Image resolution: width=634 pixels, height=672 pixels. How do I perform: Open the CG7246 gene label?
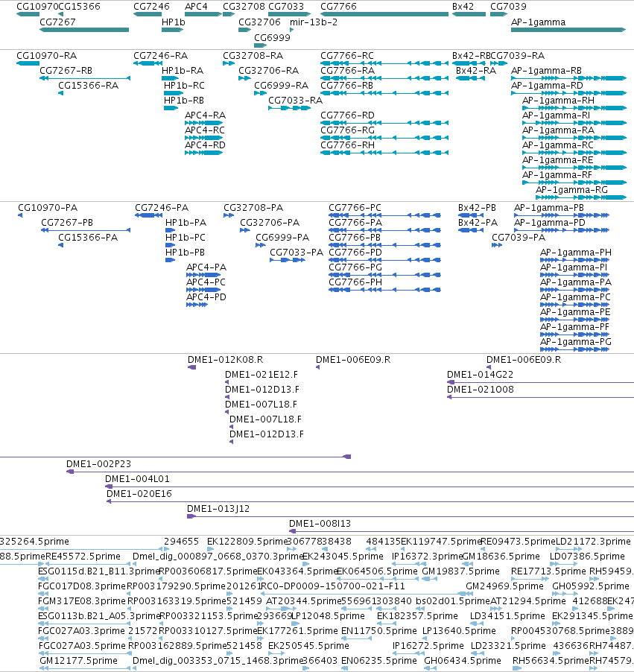click(151, 7)
